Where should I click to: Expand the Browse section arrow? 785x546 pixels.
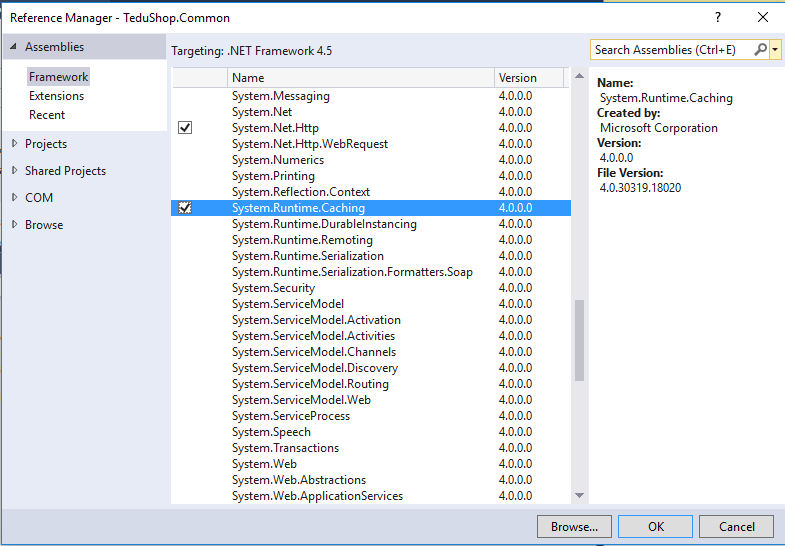pos(14,225)
